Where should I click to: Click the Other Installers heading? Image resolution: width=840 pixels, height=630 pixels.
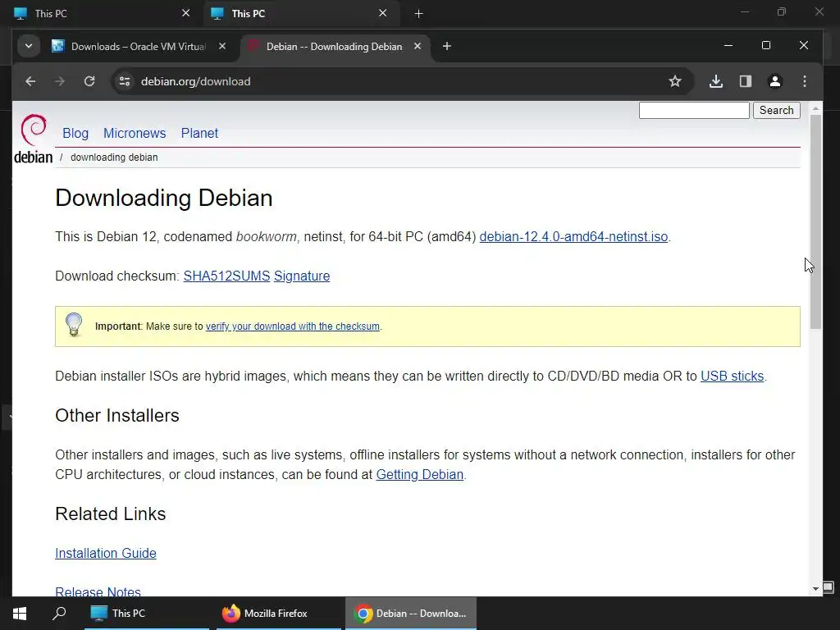pyautogui.click(x=117, y=416)
